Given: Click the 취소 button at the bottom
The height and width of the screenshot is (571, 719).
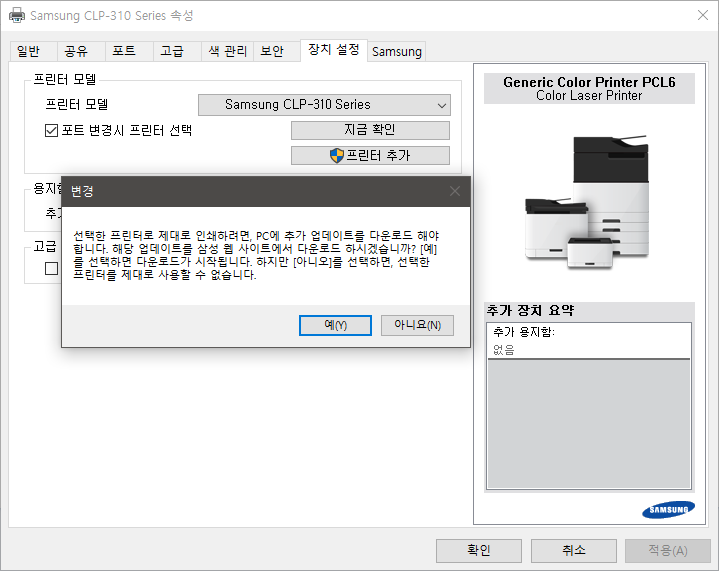Looking at the screenshot, I should coord(574,550).
